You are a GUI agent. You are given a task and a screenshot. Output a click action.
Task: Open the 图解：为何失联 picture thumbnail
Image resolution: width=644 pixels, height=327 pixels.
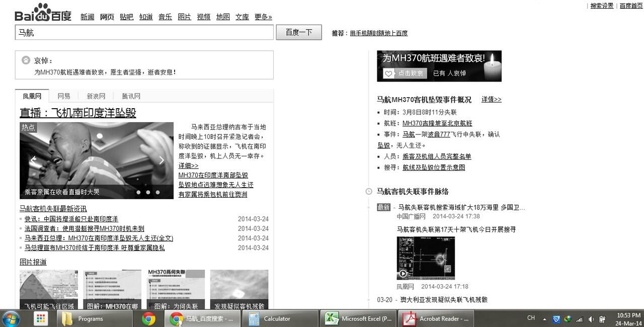(x=176, y=290)
